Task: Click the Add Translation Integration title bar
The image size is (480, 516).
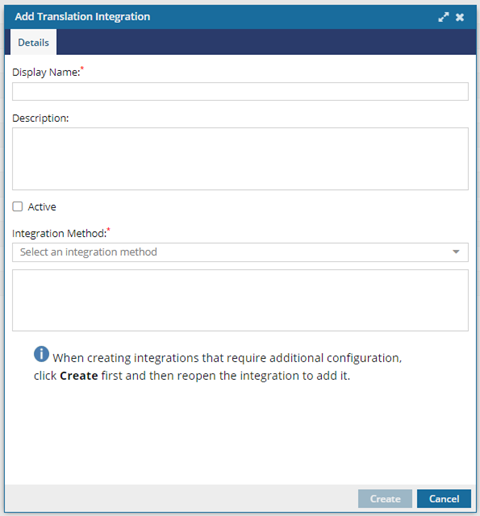Action: click(240, 17)
